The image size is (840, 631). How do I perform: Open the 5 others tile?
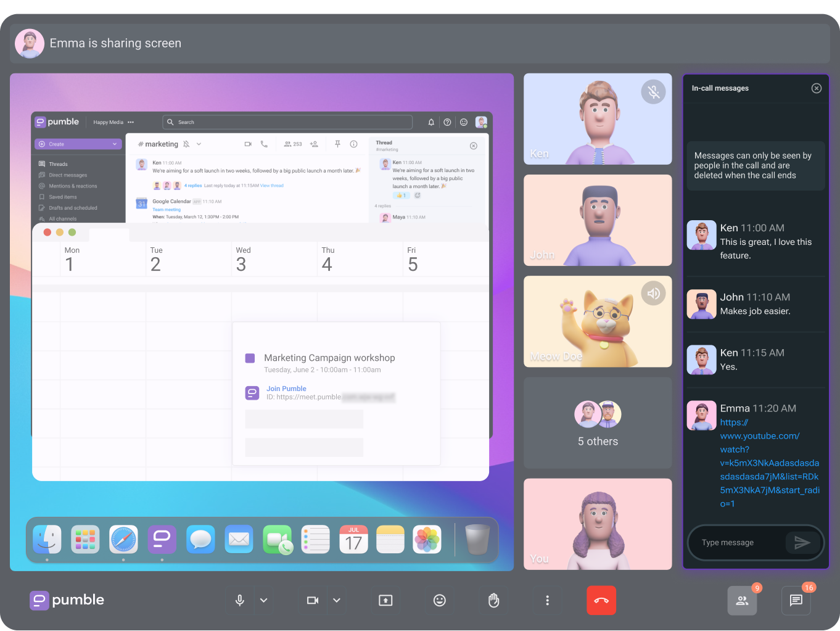(598, 423)
